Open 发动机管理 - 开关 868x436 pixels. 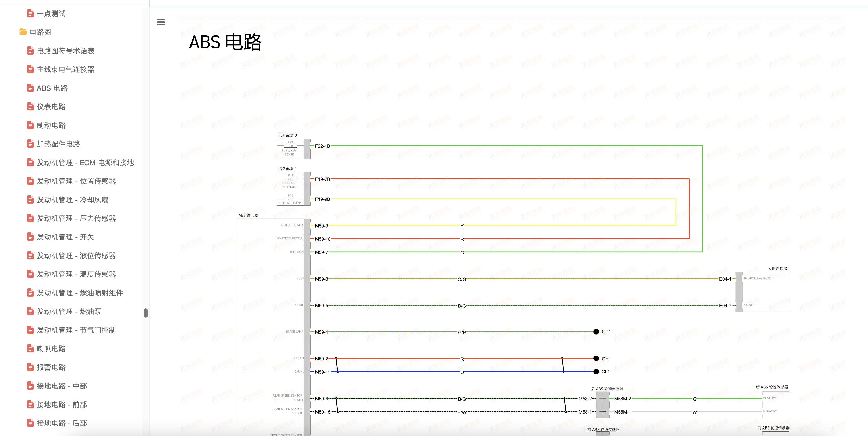tap(65, 237)
